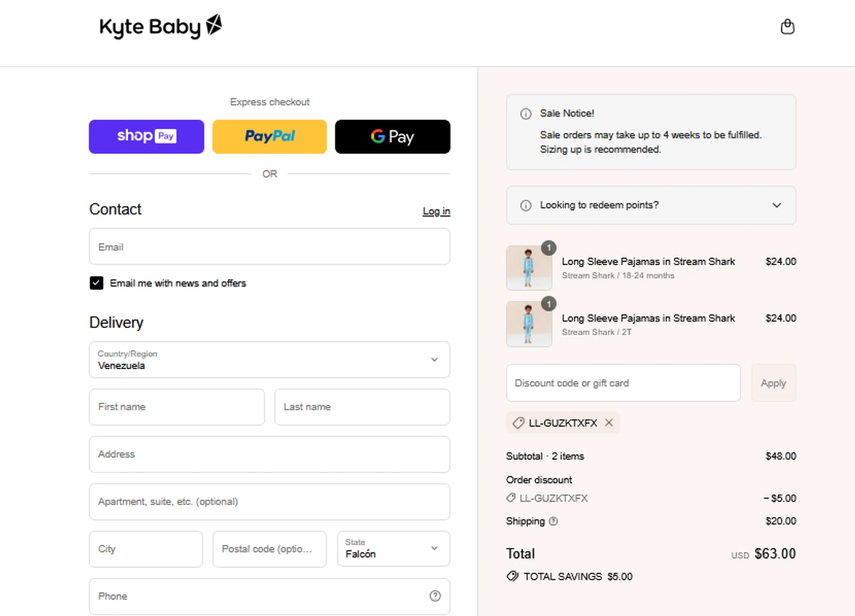Viewport: 855px width, 616px height.
Task: Remove the LL-GUZKTXFX discount code tag
Action: 609,423
